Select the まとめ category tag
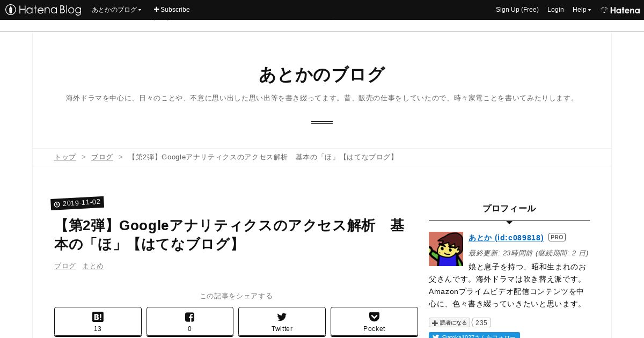Image resolution: width=644 pixels, height=338 pixels. tap(93, 266)
